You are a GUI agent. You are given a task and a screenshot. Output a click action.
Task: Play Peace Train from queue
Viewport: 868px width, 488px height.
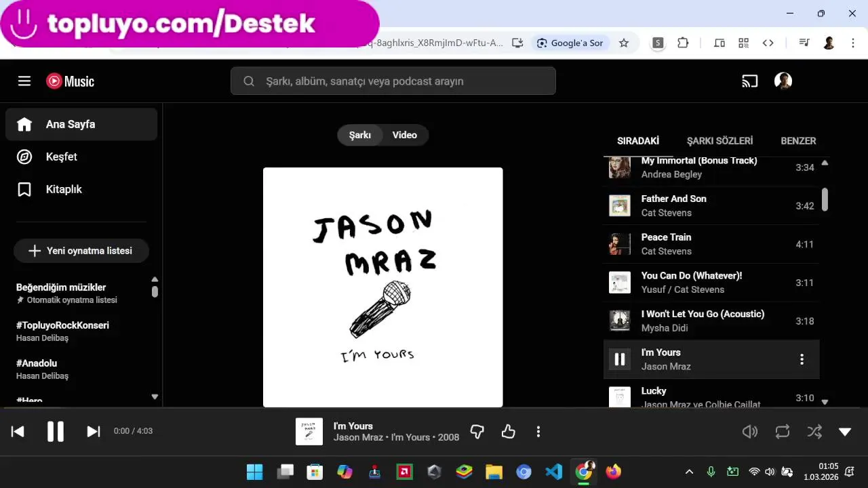[711, 244]
